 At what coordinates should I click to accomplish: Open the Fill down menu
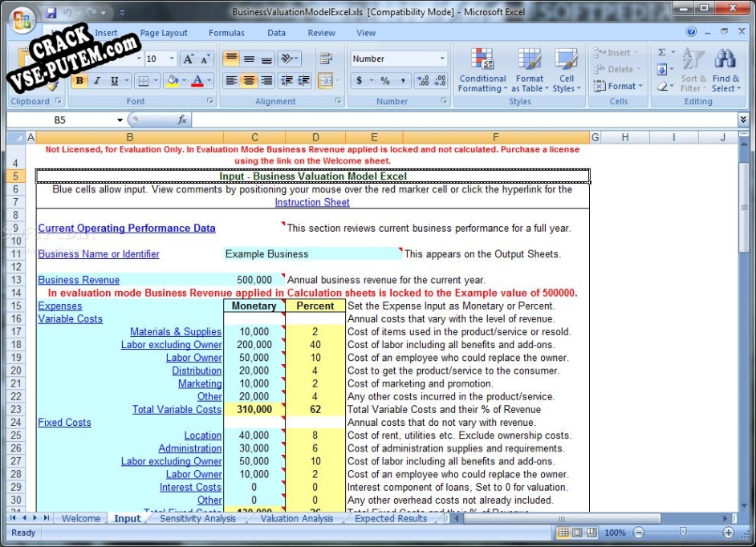[665, 70]
